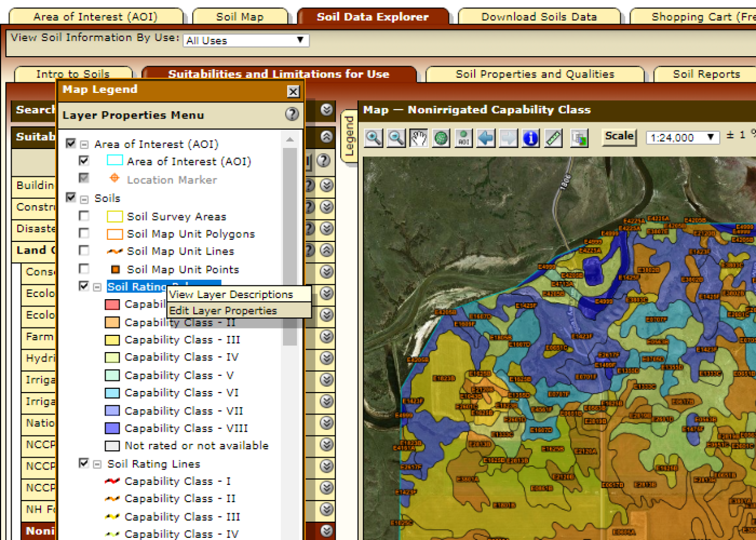Screen dimensions: 756x540
Task: Click the vertical Legend tab
Action: click(x=349, y=136)
